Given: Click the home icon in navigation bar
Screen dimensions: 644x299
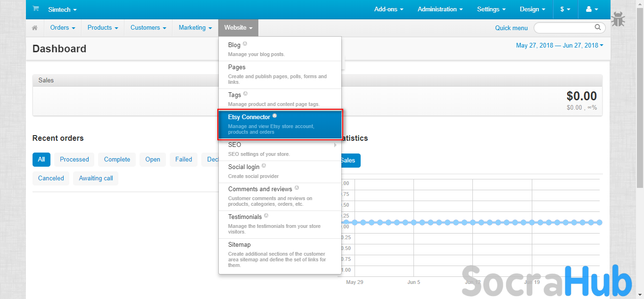Looking at the screenshot, I should 35,28.
